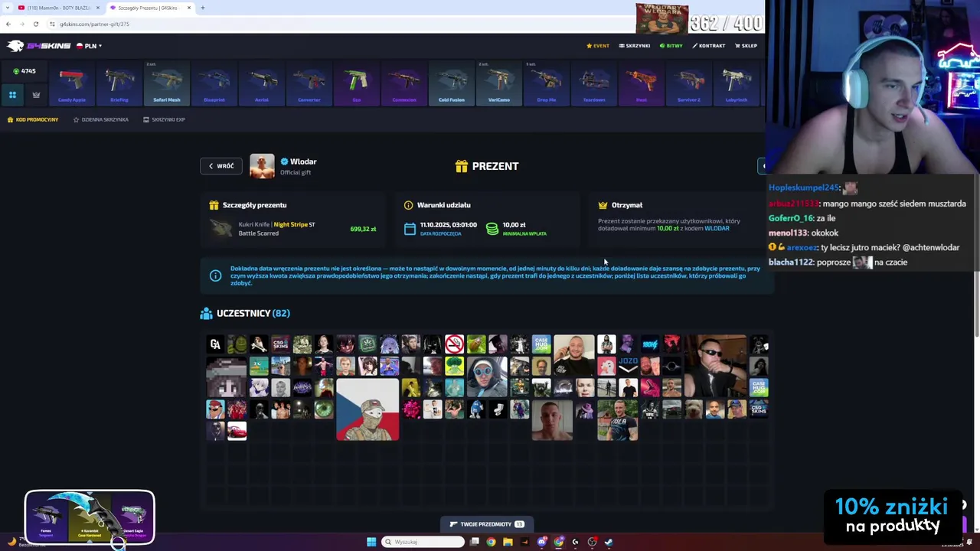Click the Windows Start button

click(x=371, y=542)
